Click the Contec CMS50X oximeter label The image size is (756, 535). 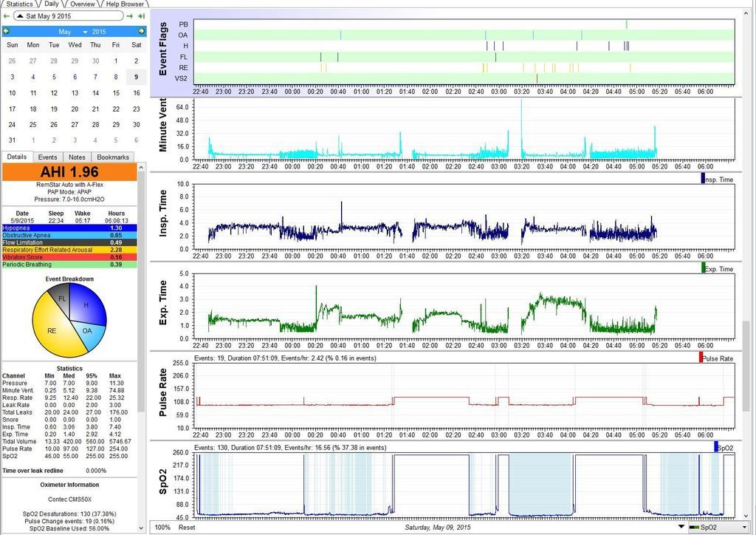[x=69, y=500]
